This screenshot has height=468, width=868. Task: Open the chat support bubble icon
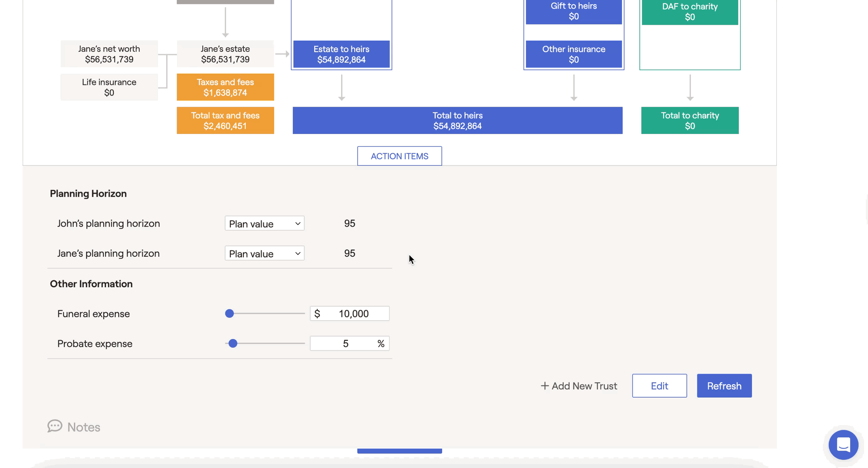pos(843,445)
